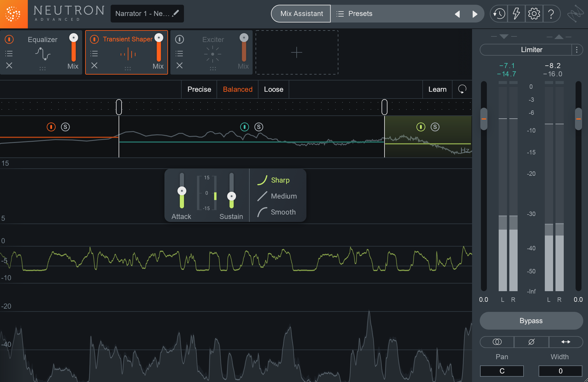
Task: Click the Bypass button
Action: pyautogui.click(x=531, y=321)
